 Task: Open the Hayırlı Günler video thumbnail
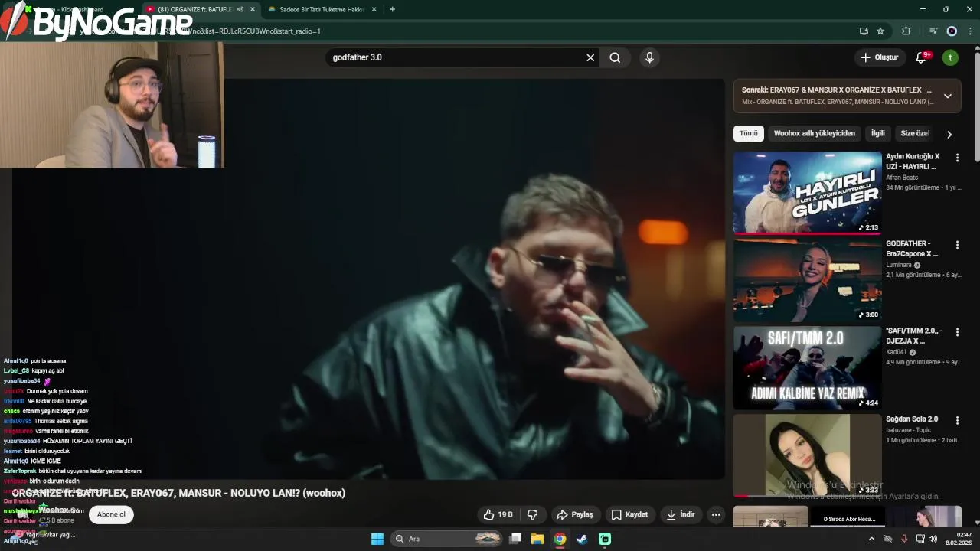pos(807,193)
